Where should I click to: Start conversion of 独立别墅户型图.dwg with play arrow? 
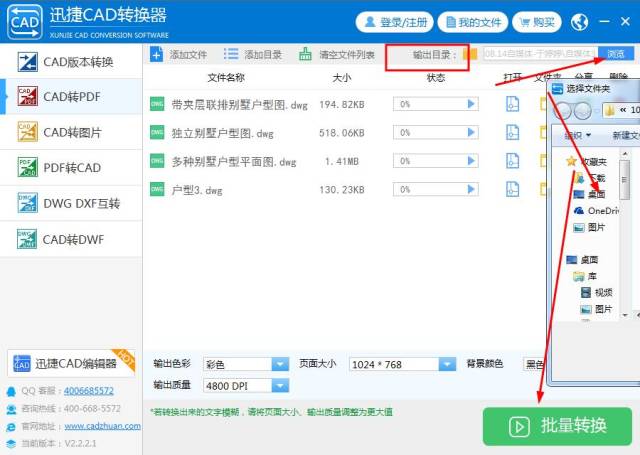[471, 132]
